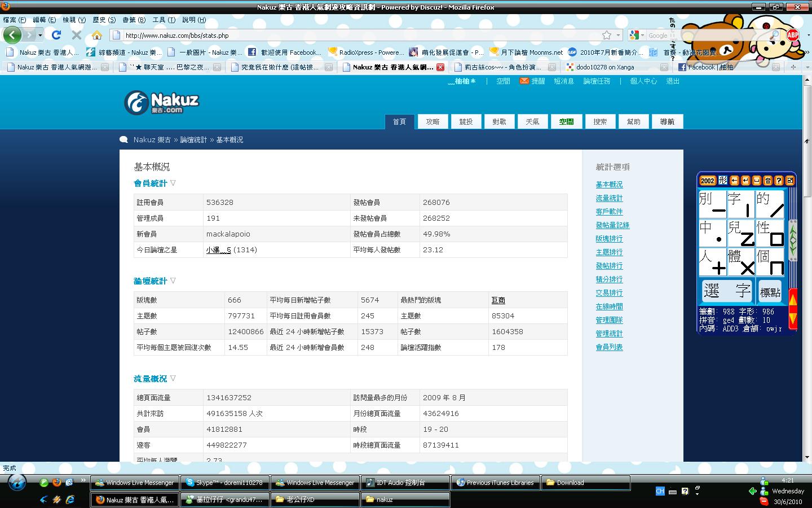Toggle the 2002 mode button in the input panel

point(708,181)
